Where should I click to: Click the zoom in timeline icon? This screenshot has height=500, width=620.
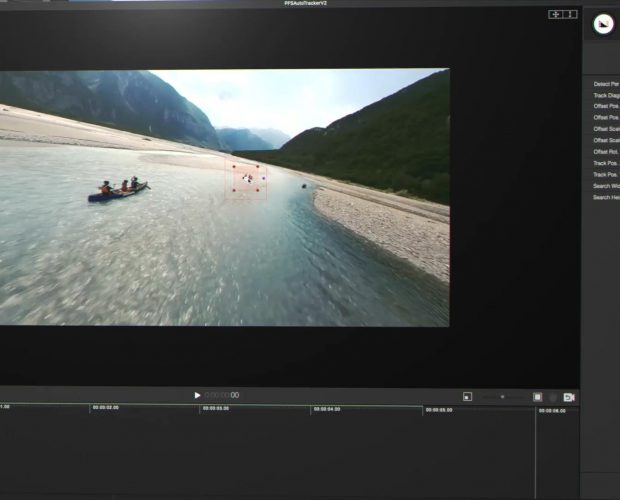pos(537,397)
